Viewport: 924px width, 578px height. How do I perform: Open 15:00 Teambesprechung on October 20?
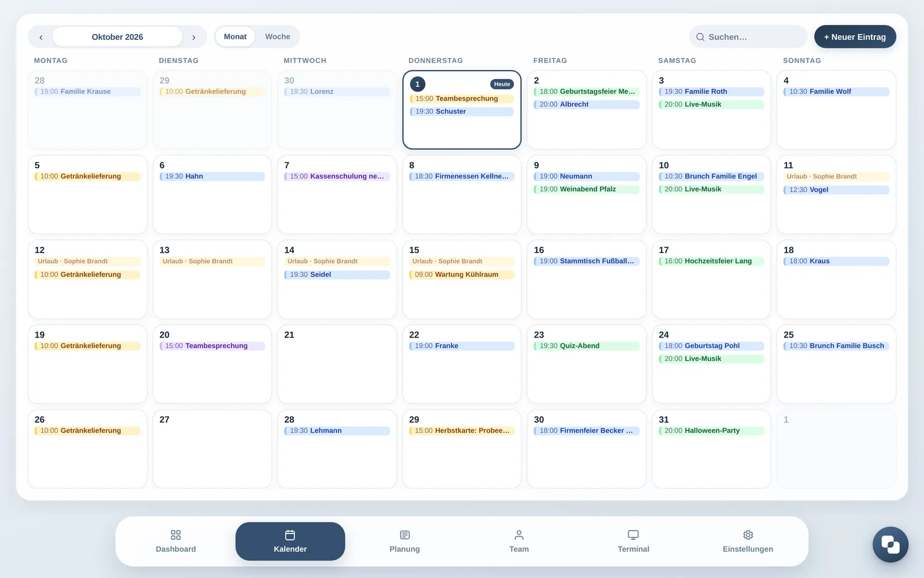pos(213,346)
